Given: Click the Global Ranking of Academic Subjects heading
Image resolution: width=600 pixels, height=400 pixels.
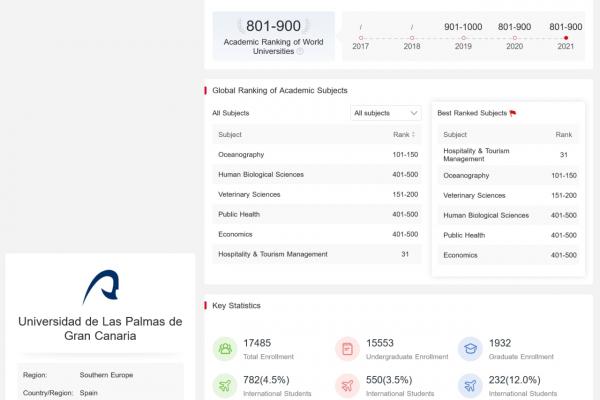Looking at the screenshot, I should 280,90.
